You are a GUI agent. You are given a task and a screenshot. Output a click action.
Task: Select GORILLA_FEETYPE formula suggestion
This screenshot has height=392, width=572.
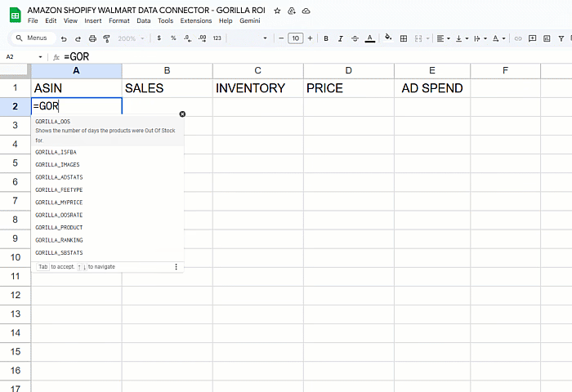point(108,189)
